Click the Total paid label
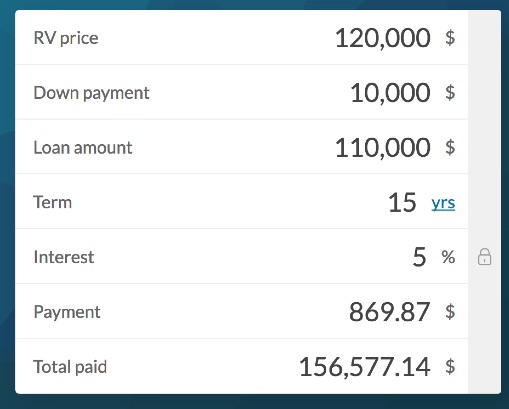This screenshot has width=509, height=409. pos(70,367)
